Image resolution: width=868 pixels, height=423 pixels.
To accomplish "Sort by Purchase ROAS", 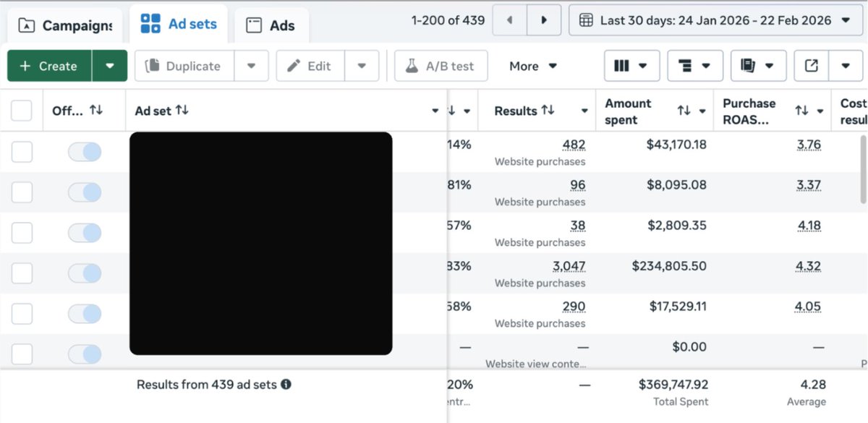I will click(x=801, y=111).
